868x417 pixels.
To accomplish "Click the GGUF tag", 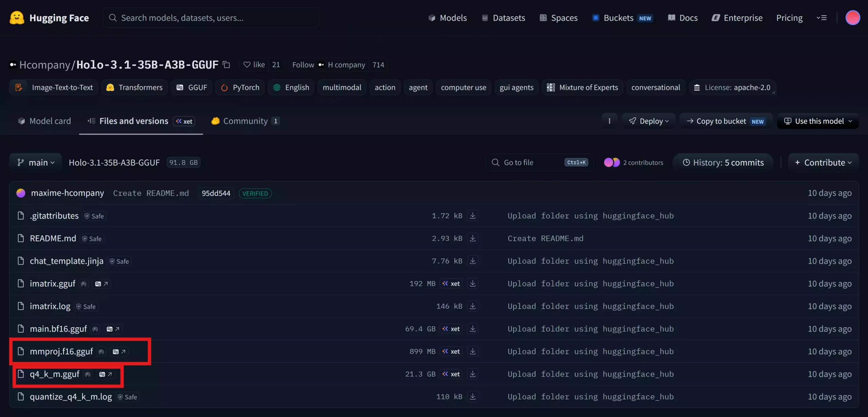I will click(192, 87).
